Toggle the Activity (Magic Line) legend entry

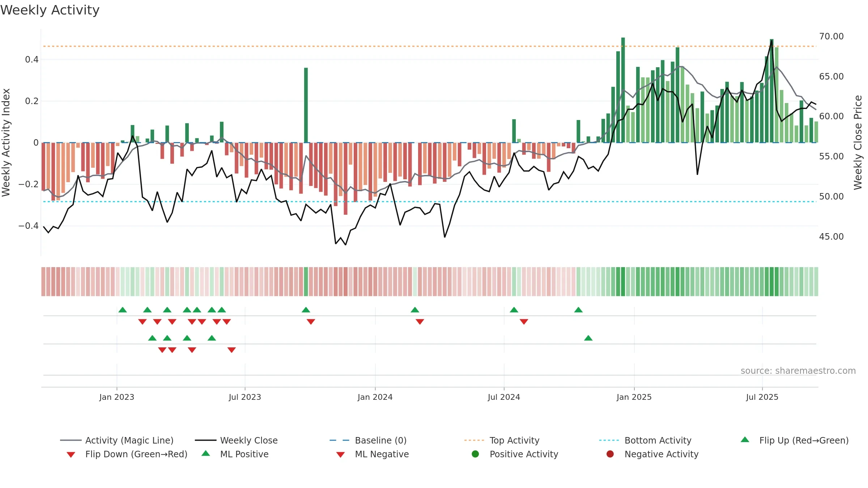[x=116, y=440]
